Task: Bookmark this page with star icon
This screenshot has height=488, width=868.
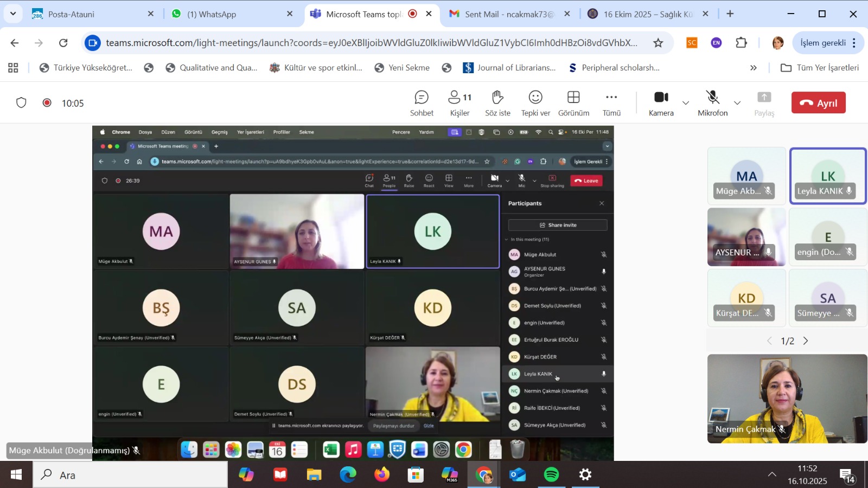Action: pyautogui.click(x=658, y=43)
